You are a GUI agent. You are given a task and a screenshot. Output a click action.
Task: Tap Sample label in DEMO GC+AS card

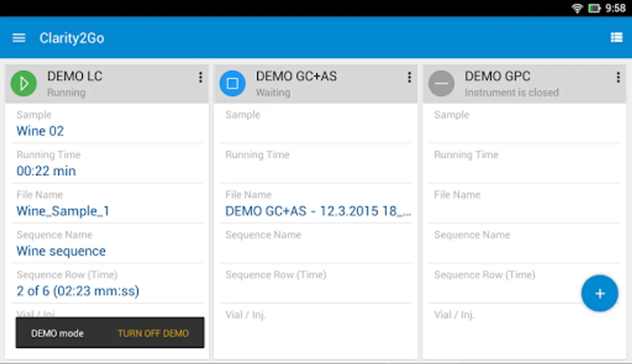click(x=243, y=115)
